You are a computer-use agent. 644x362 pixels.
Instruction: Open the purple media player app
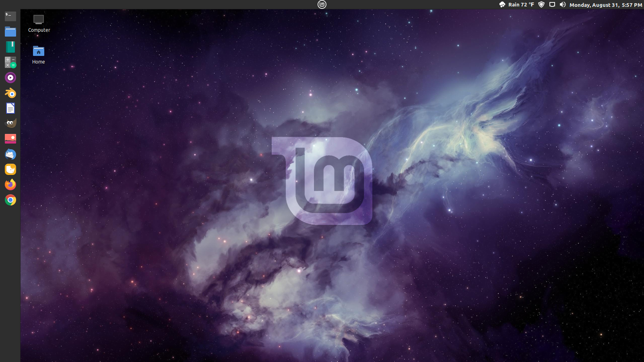pos(10,78)
